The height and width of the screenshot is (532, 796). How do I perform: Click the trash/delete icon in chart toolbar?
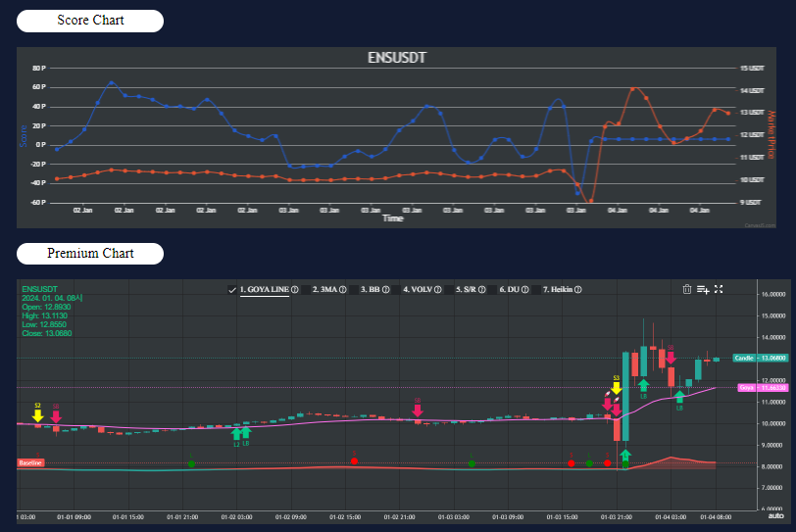pos(687,289)
